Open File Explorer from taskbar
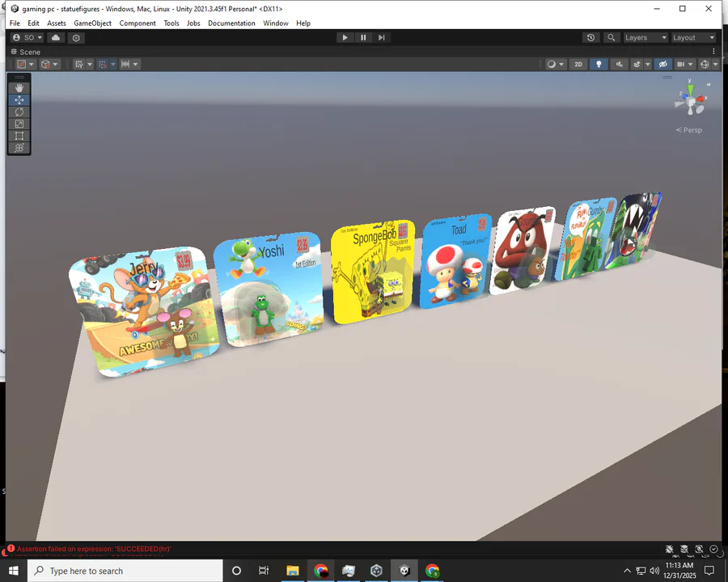Screen dimensions: 728x582 [293, 571]
